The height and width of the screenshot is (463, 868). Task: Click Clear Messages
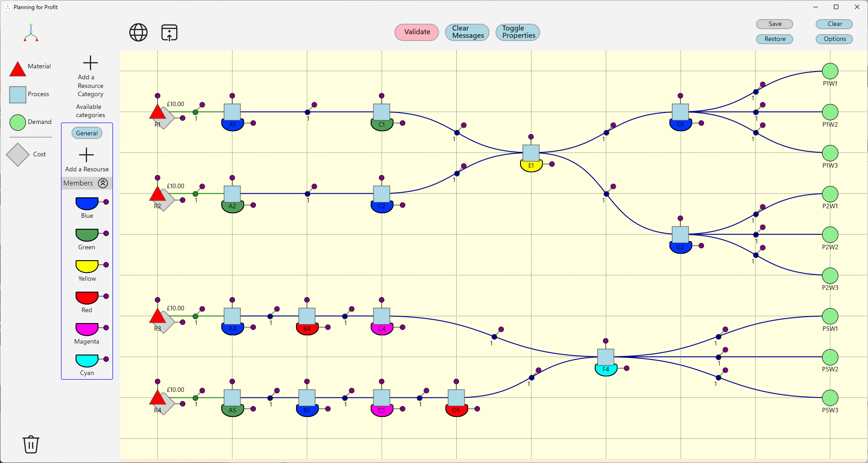(467, 32)
